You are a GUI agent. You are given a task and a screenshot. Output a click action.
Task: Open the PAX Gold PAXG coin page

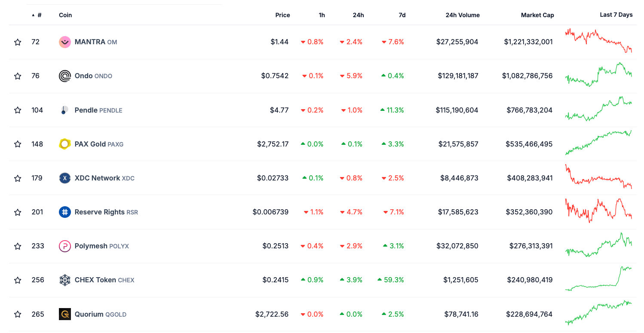click(x=99, y=144)
